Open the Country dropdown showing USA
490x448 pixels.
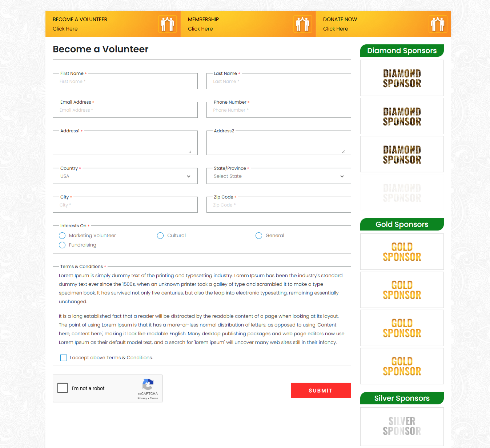125,176
